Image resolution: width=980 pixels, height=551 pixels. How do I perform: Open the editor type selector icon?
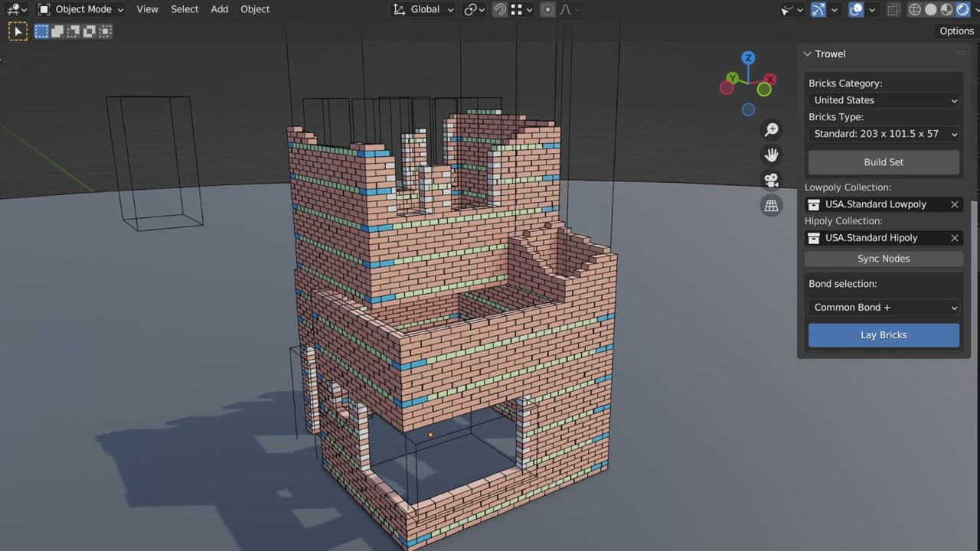[14, 9]
